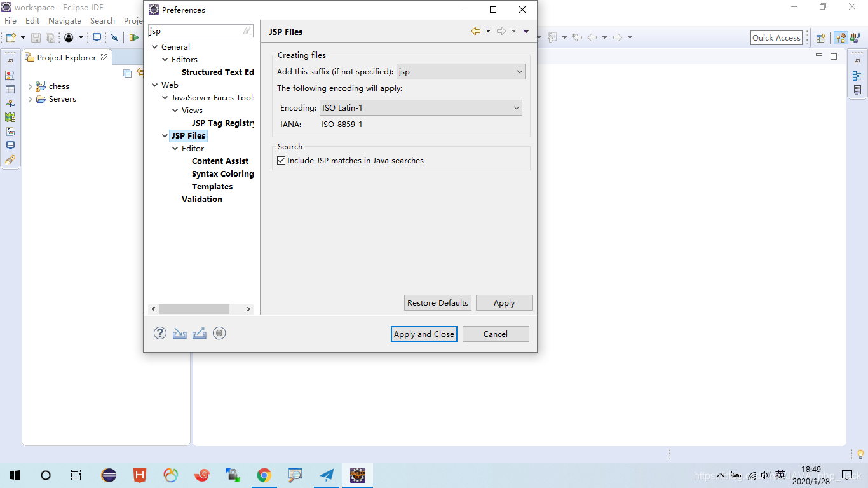Click the Help icon in Preferences
Screen dimensions: 868x488
[x=160, y=333]
